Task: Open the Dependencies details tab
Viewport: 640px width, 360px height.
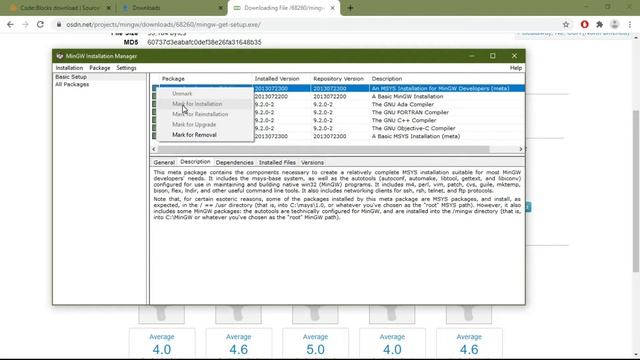Action: click(x=234, y=162)
